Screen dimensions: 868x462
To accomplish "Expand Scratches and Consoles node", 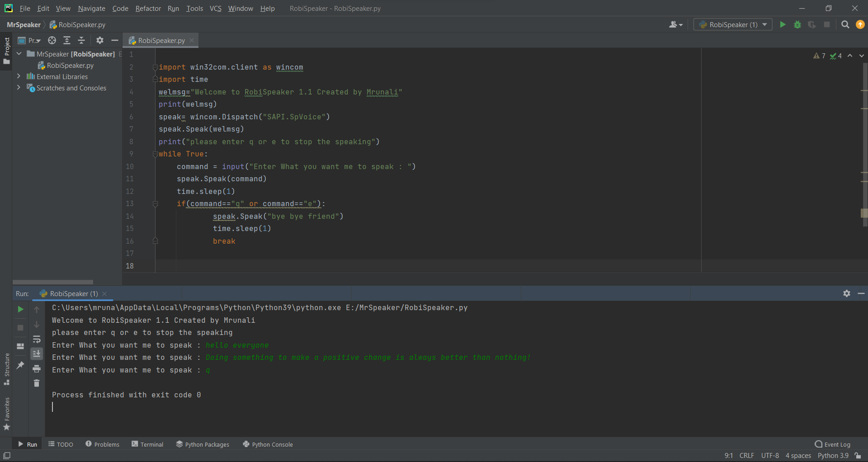I will (19, 87).
